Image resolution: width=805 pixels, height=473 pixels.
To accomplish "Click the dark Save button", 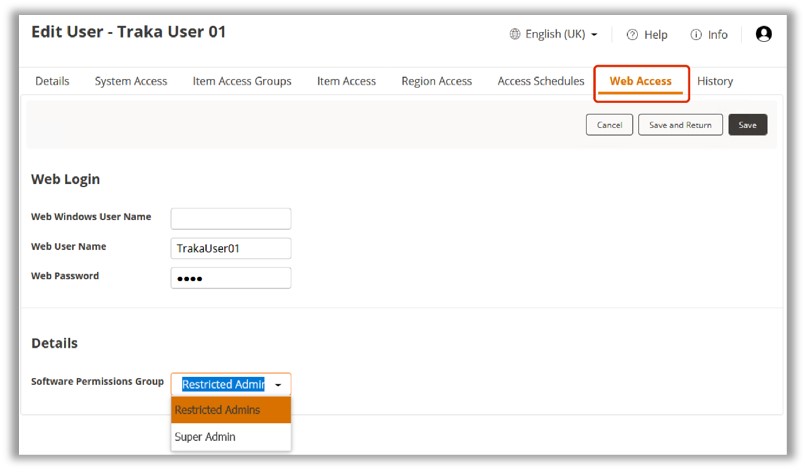I will (x=748, y=125).
